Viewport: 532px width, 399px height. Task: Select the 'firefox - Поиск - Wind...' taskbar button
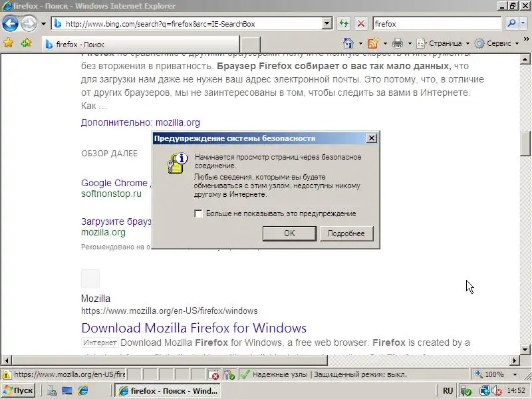pyautogui.click(x=168, y=391)
